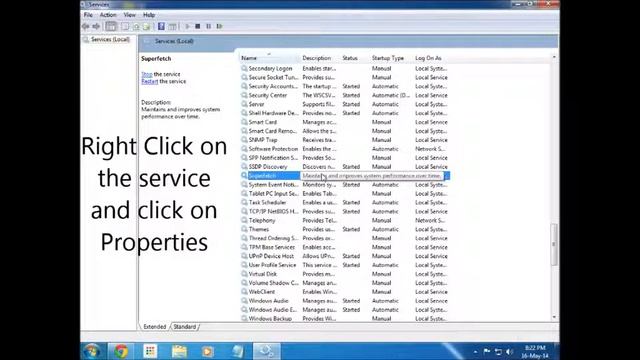Viewport: 640px width, 360px height.
Task: Switch to the Standard tab
Action: point(184,327)
